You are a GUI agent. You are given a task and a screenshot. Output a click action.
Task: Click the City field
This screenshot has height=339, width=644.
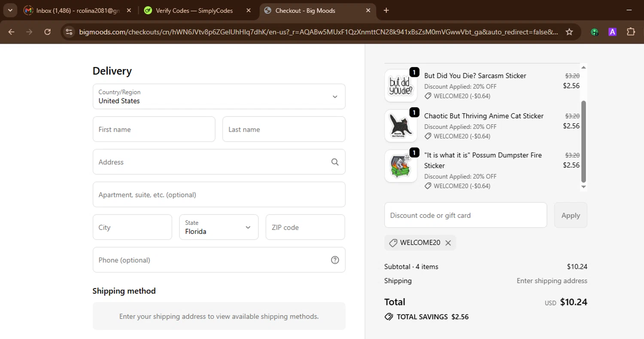[x=132, y=227]
